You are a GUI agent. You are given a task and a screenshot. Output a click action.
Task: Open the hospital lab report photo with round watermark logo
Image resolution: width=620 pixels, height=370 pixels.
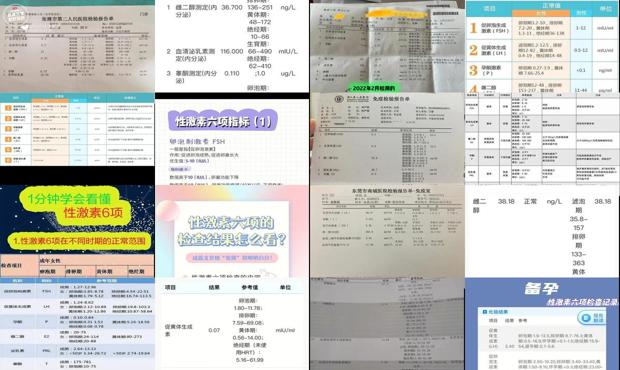coord(77,46)
